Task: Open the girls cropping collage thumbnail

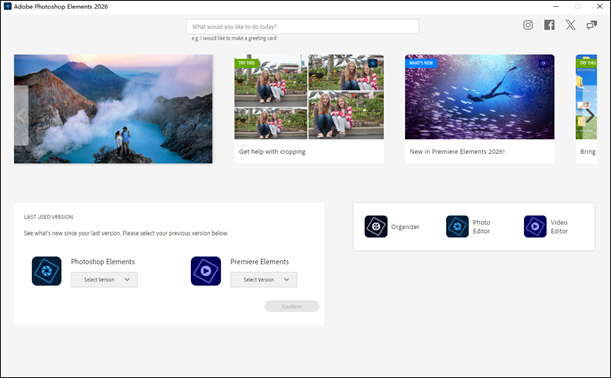Action: point(309,97)
